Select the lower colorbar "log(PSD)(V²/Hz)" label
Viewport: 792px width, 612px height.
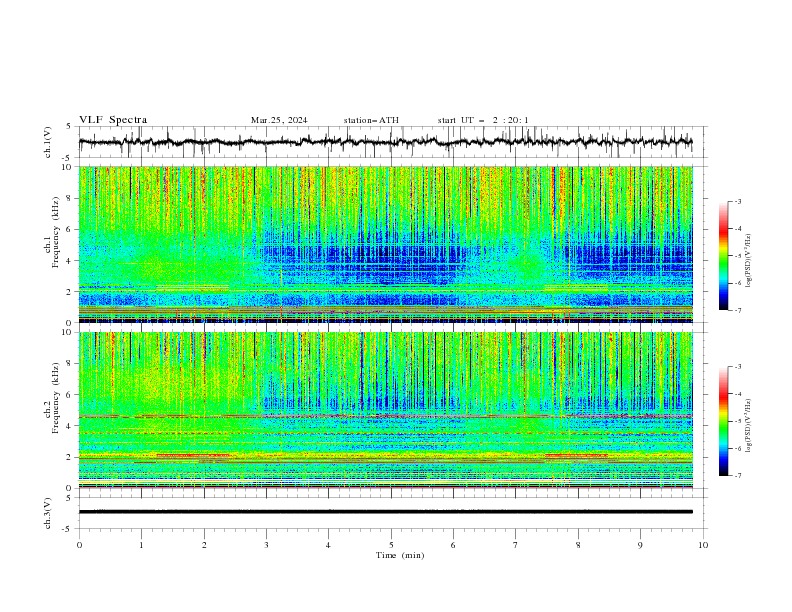(x=749, y=426)
